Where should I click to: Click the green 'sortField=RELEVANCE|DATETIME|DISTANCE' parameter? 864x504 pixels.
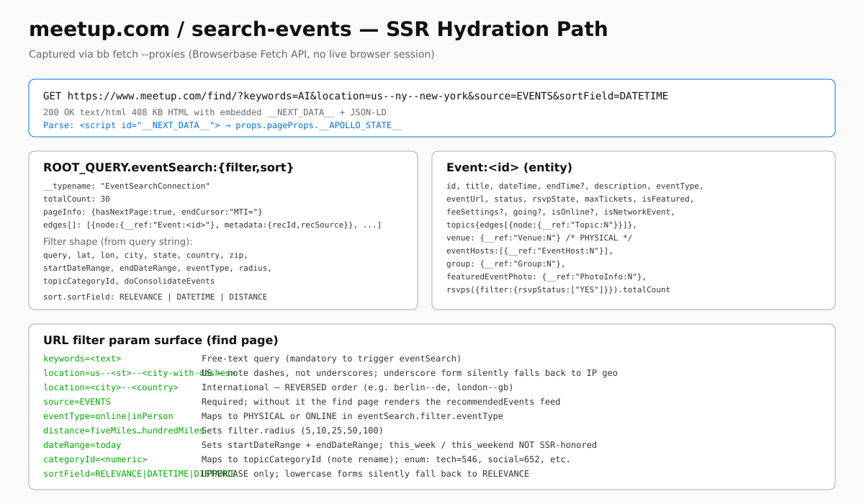tap(139, 474)
